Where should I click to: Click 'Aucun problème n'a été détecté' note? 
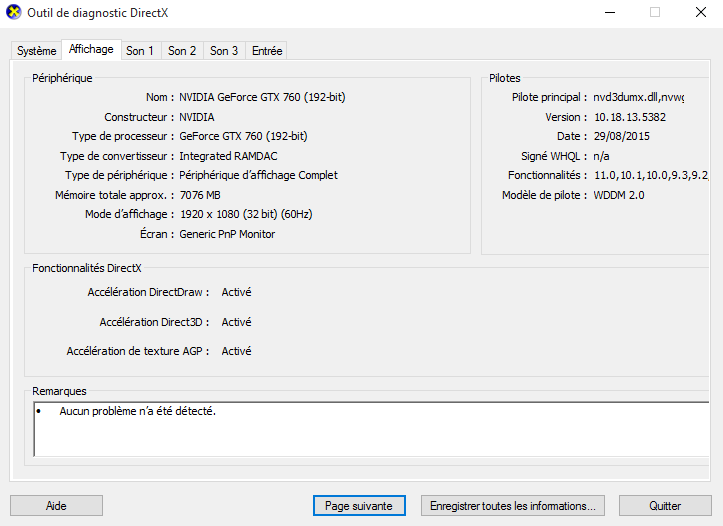click(137, 411)
